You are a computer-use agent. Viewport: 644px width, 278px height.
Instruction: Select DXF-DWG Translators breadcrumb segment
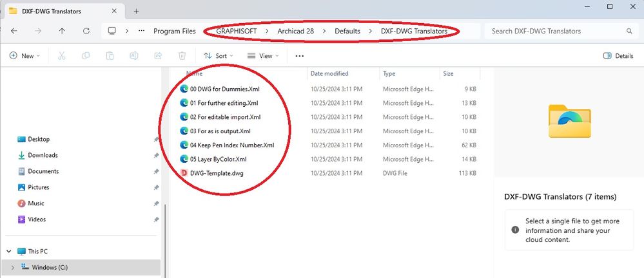coord(414,31)
